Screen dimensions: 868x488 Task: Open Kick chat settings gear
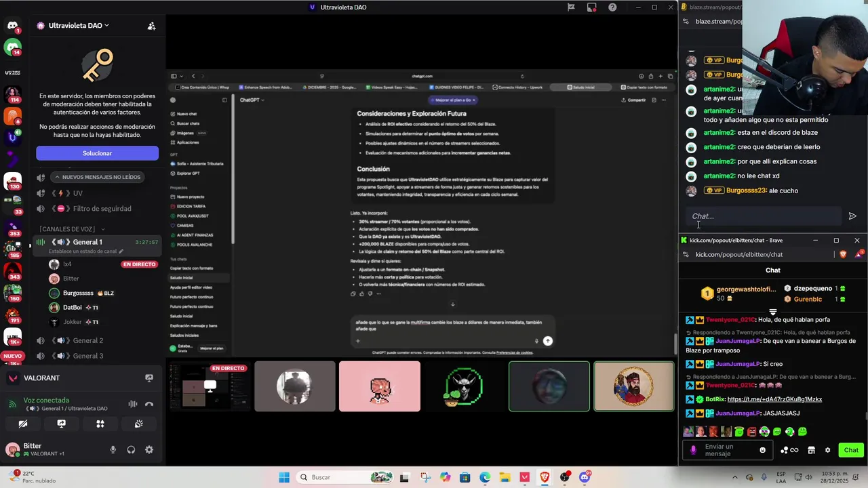pos(827,450)
